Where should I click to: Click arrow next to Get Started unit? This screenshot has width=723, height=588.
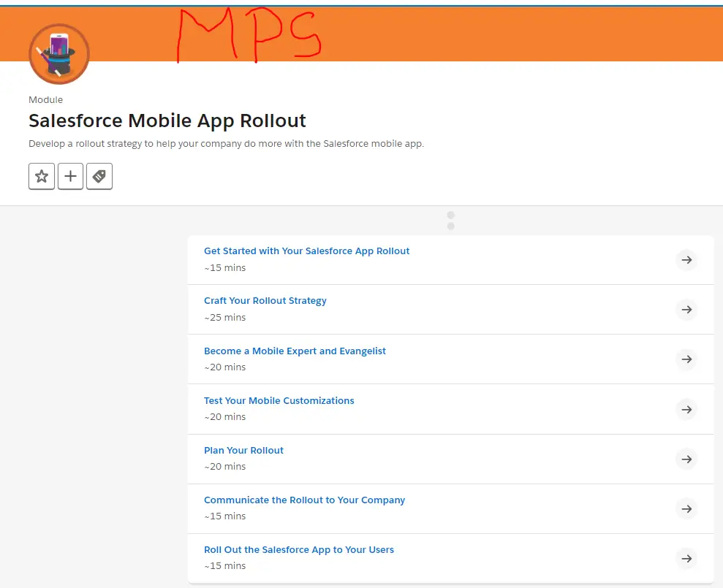pyautogui.click(x=686, y=260)
